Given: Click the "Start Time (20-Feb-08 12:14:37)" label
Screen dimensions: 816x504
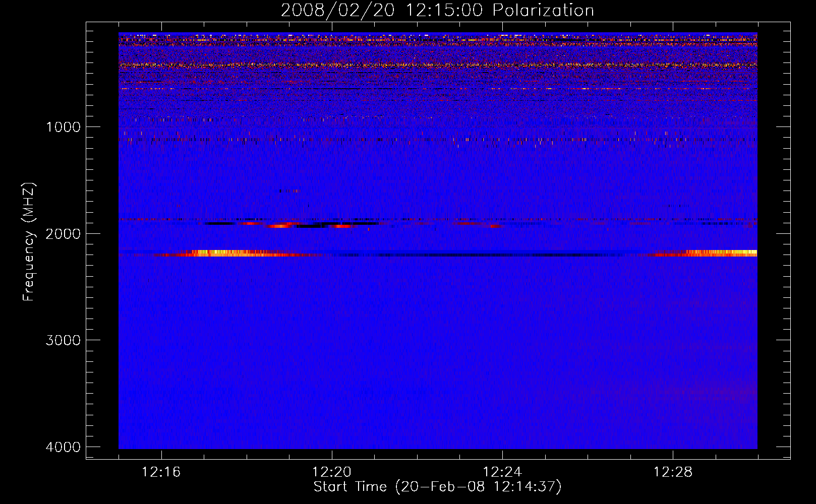Looking at the screenshot, I should tap(437, 487).
